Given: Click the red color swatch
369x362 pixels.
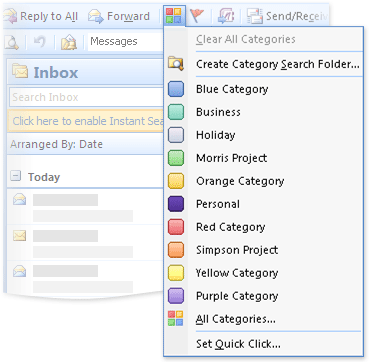Looking at the screenshot, I should coord(176,227).
